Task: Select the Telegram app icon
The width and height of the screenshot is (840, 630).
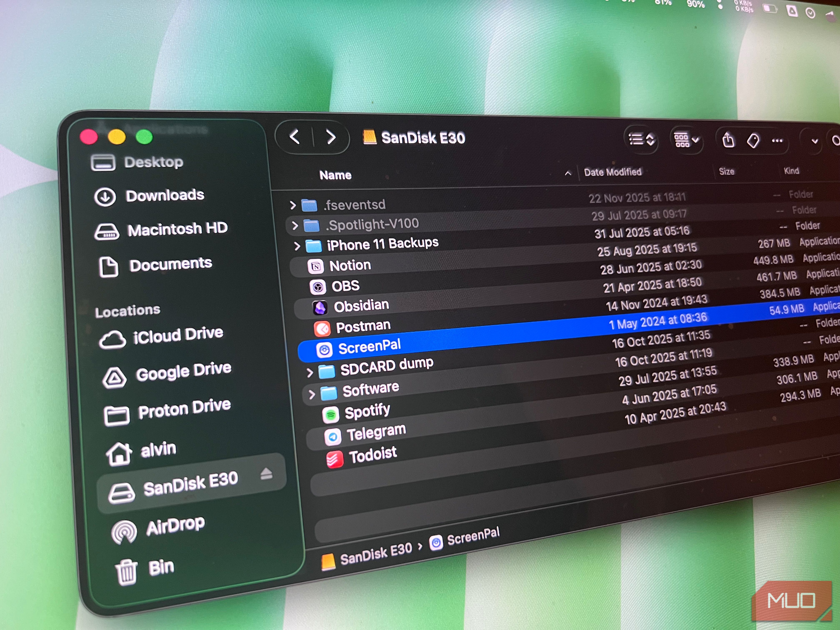Action: (333, 437)
